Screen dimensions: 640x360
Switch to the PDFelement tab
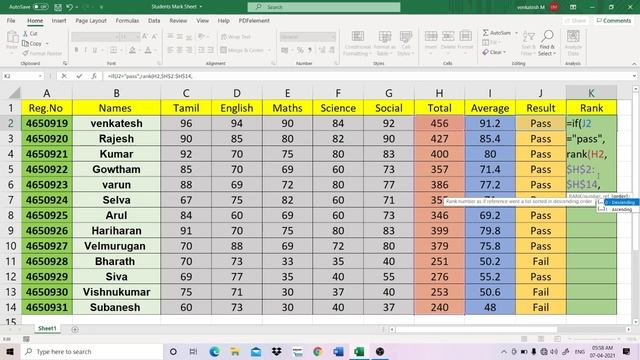[254, 20]
